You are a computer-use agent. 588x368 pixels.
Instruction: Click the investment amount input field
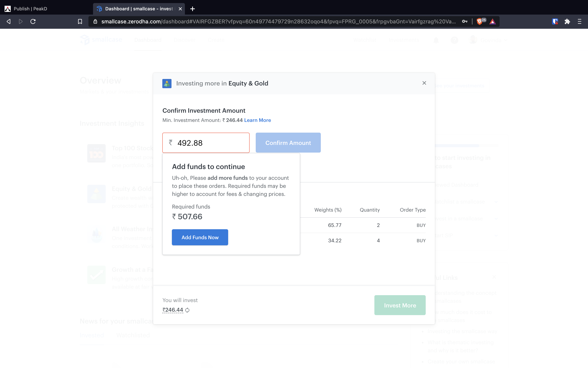(x=206, y=143)
